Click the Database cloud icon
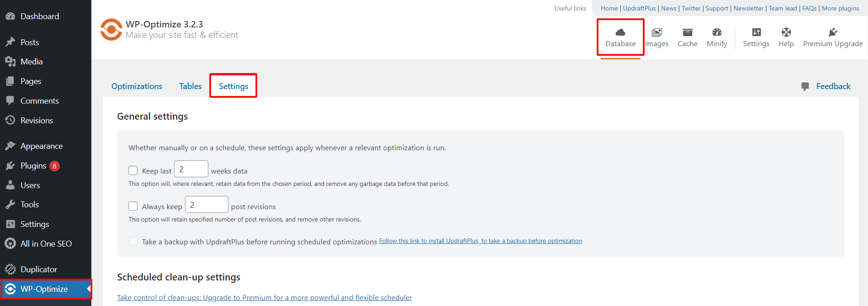This screenshot has height=306, width=868. [620, 32]
